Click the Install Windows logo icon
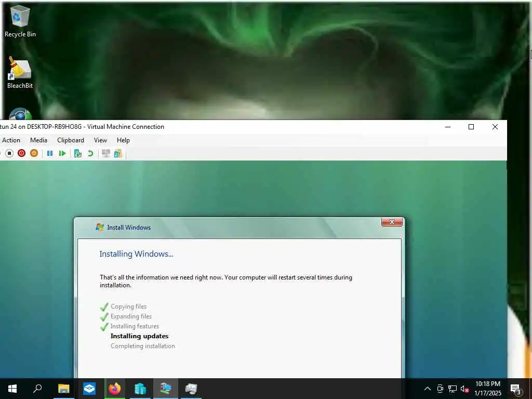Image resolution: width=532 pixels, height=399 pixels. click(x=99, y=228)
